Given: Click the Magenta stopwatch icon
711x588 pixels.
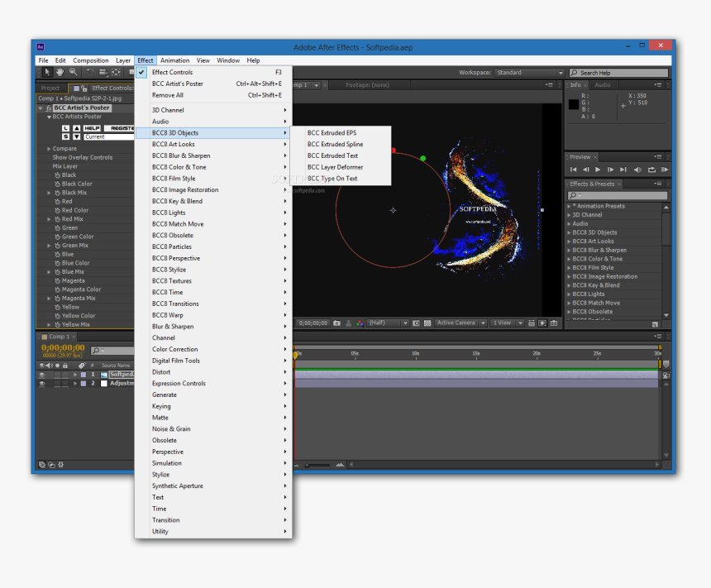Looking at the screenshot, I should (58, 281).
